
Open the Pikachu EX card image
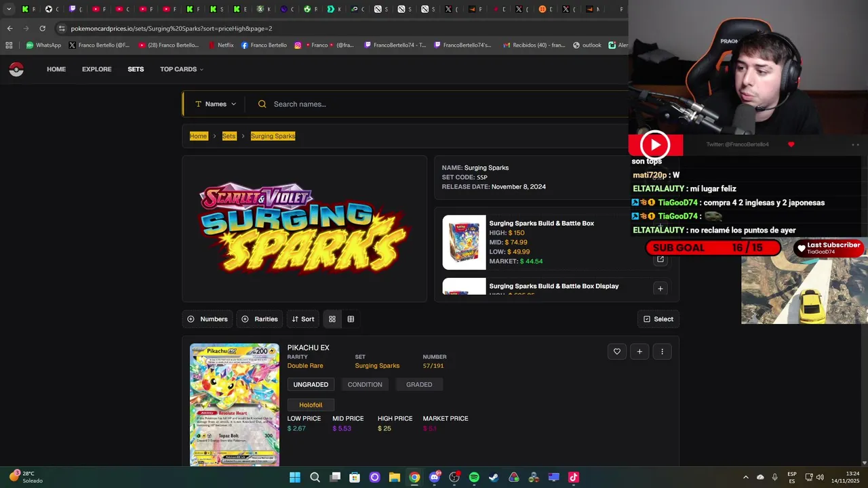coord(235,405)
